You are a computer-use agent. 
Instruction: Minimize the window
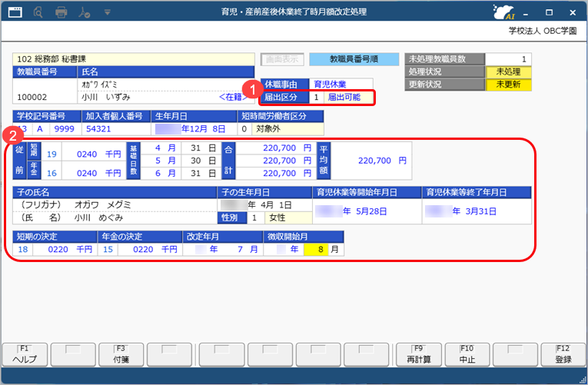click(526, 13)
